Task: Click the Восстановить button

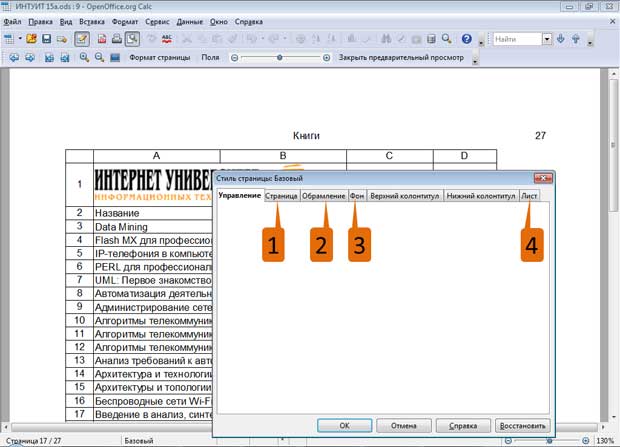Action: tap(522, 426)
